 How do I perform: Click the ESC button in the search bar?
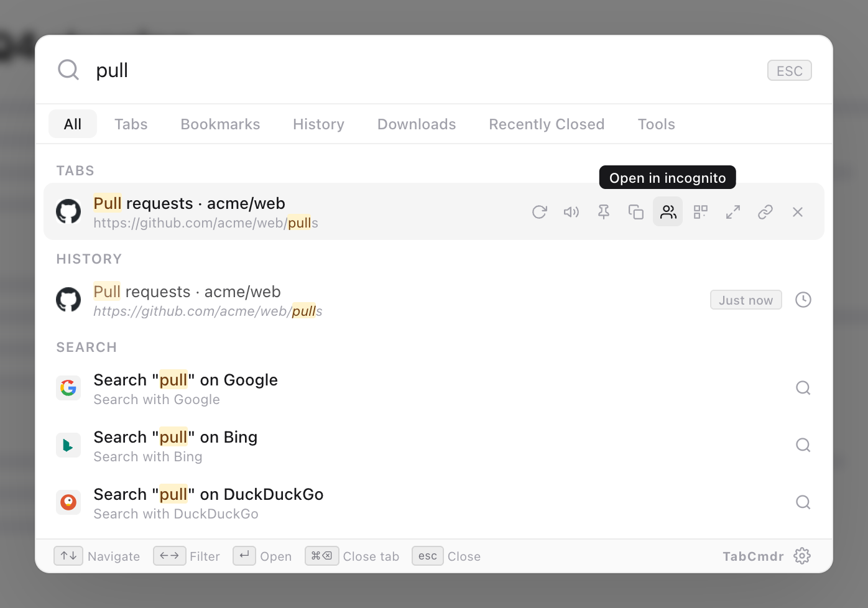[790, 71]
